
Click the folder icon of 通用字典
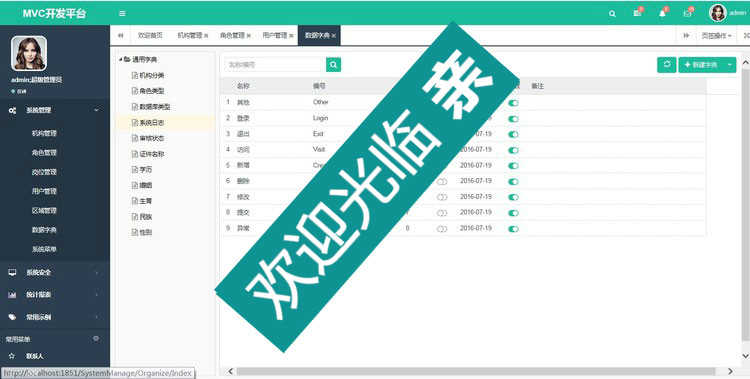(127, 59)
